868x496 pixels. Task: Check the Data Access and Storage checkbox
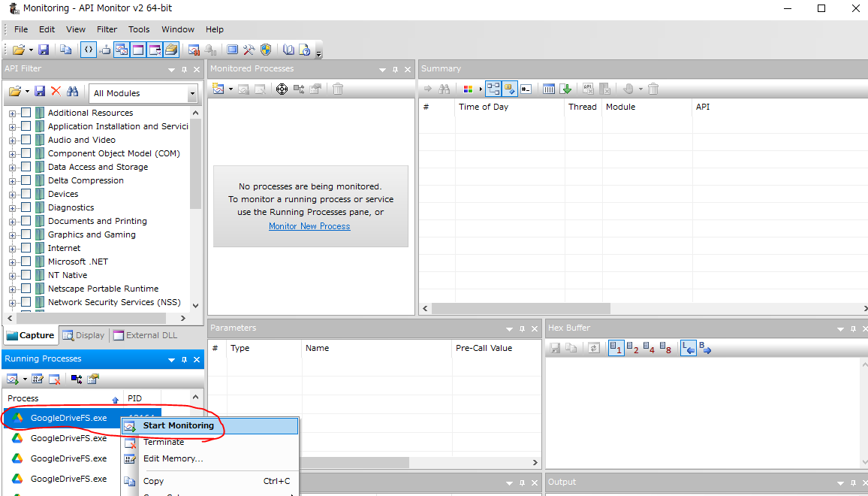(26, 167)
